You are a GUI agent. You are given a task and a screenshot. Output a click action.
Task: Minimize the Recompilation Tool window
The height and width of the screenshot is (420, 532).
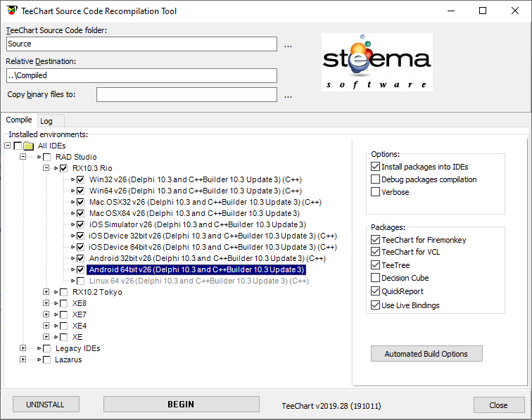pos(451,11)
